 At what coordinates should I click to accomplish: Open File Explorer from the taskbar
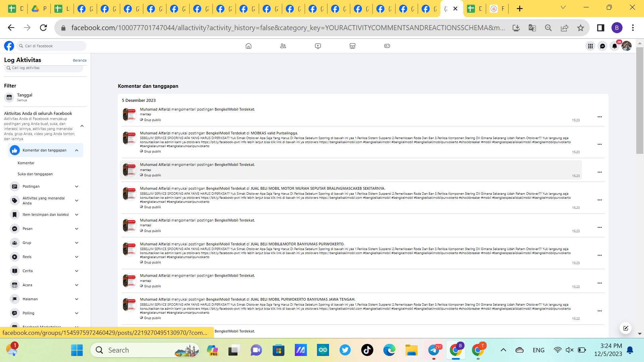[412, 350]
